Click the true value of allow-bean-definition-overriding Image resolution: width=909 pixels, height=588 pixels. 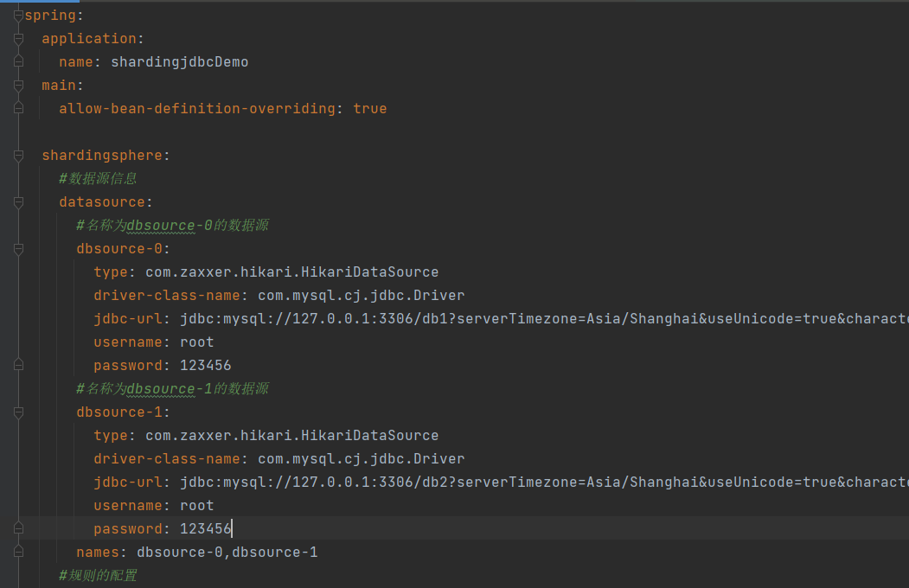point(369,109)
